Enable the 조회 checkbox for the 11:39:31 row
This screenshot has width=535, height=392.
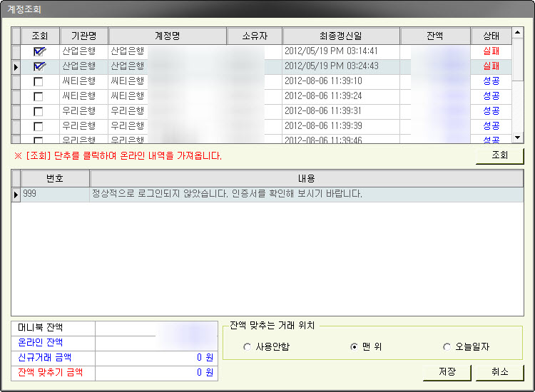pyautogui.click(x=39, y=111)
